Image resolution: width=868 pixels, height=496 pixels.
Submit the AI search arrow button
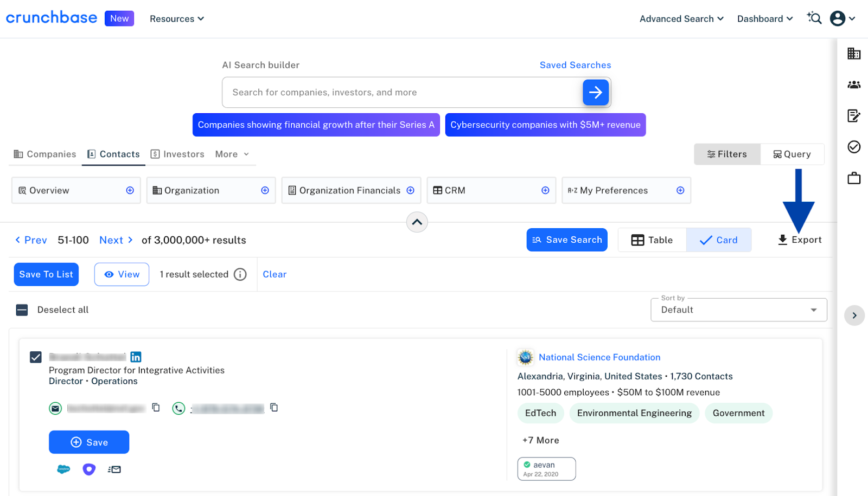tap(596, 92)
